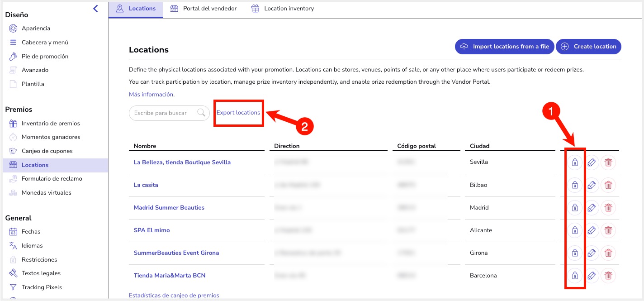Click the lock icon for SPA El mimo
The width and height of the screenshot is (644, 301).
[x=574, y=230]
